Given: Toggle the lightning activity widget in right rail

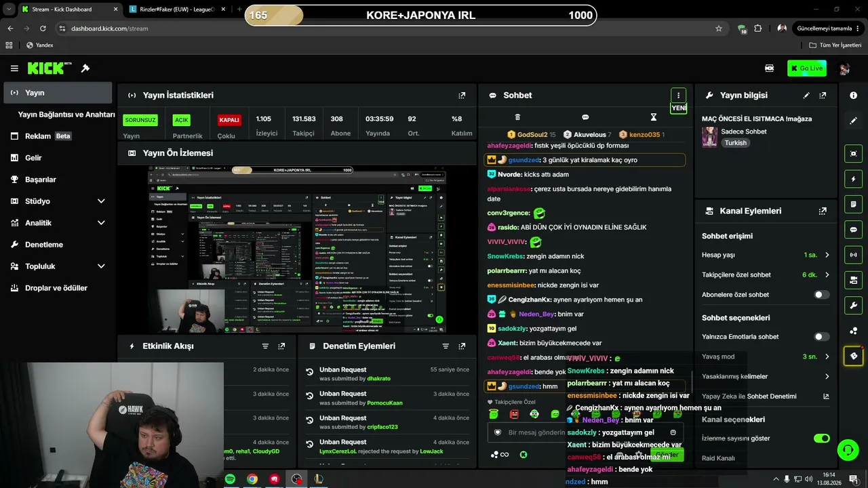Looking at the screenshot, I should pyautogui.click(x=854, y=179).
